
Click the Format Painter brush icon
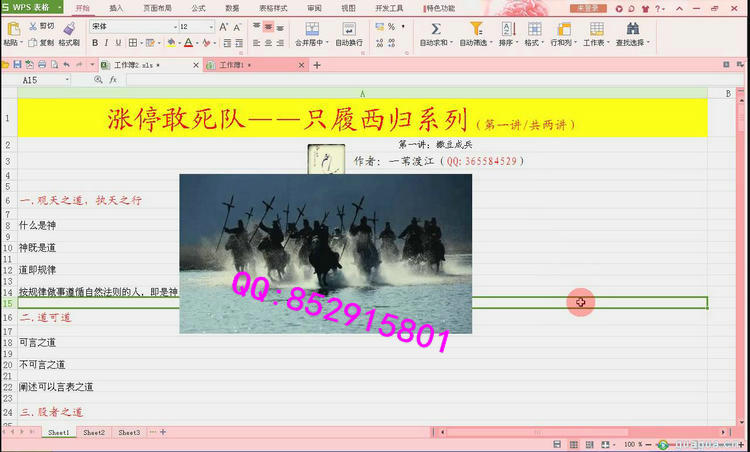[69, 28]
